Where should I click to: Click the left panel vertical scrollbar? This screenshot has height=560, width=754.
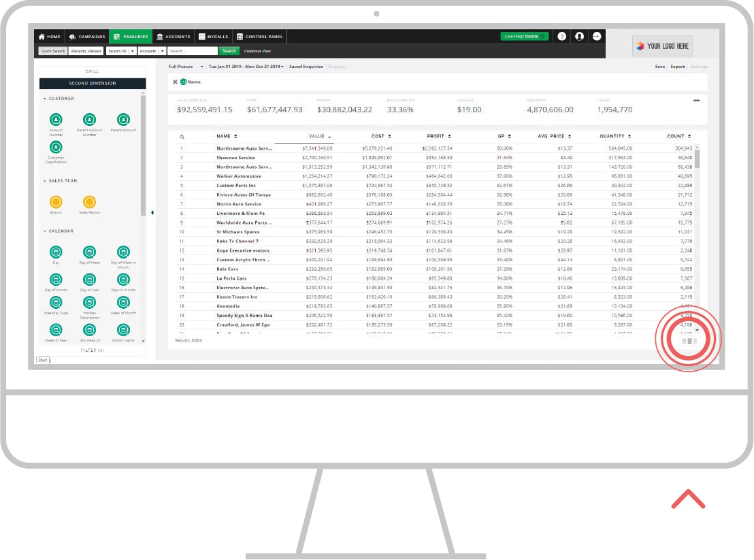[143, 157]
